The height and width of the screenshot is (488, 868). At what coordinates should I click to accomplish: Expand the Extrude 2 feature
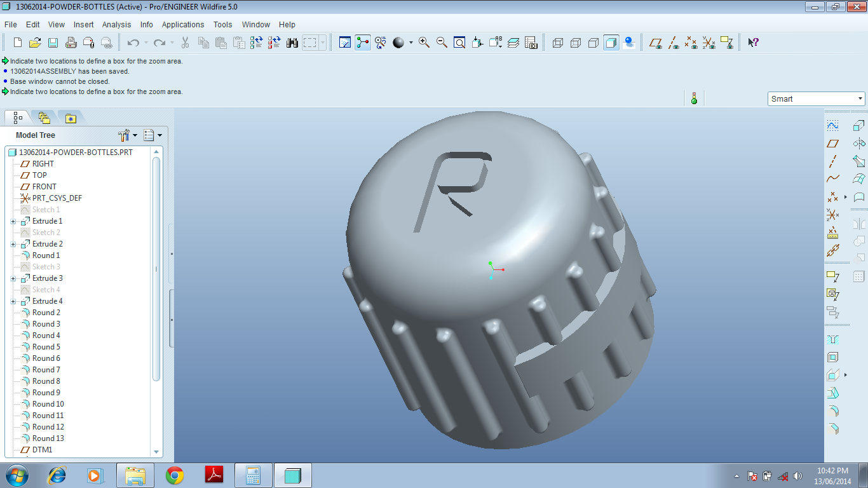pos(13,244)
